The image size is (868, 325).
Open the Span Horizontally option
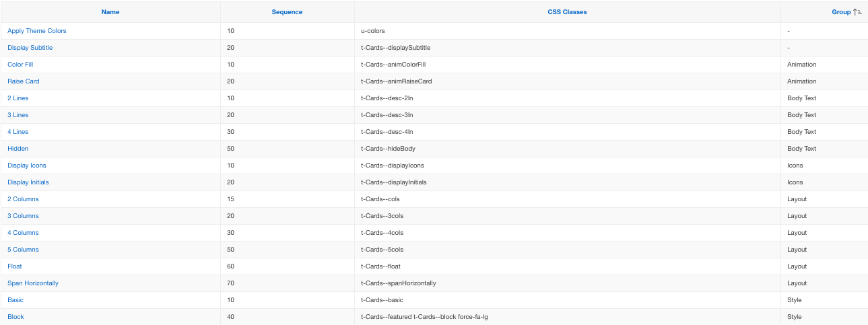click(x=33, y=283)
